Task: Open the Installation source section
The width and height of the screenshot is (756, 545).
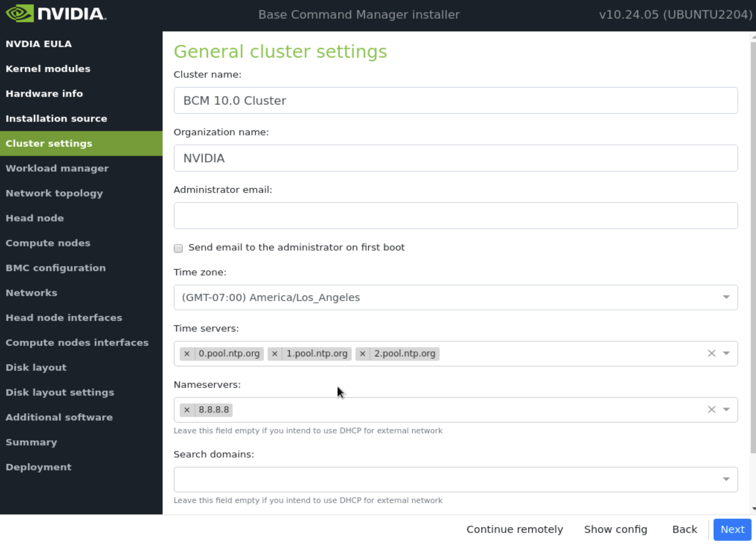Action: pos(56,119)
